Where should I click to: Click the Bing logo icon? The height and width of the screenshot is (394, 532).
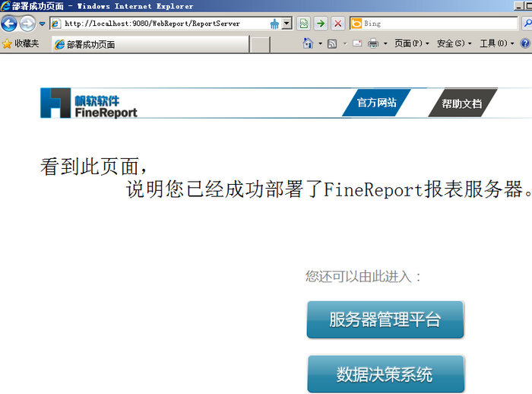point(356,24)
